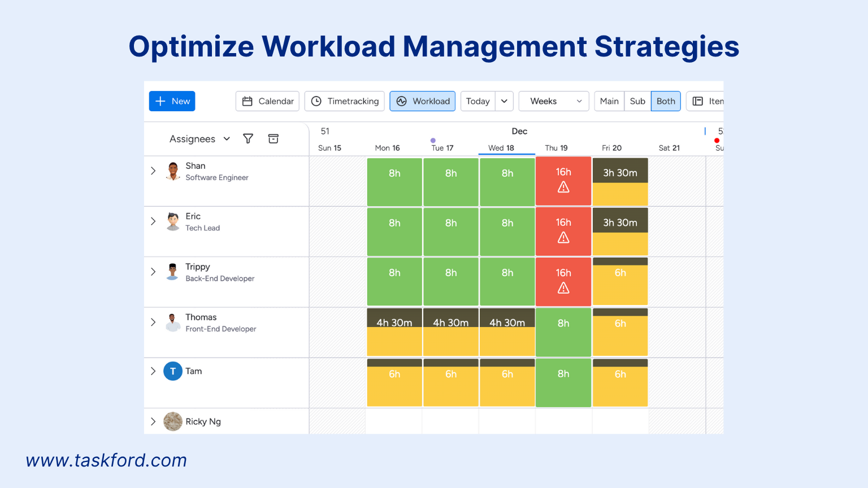The image size is (868, 488).
Task: Click the Dec month header
Action: click(519, 131)
